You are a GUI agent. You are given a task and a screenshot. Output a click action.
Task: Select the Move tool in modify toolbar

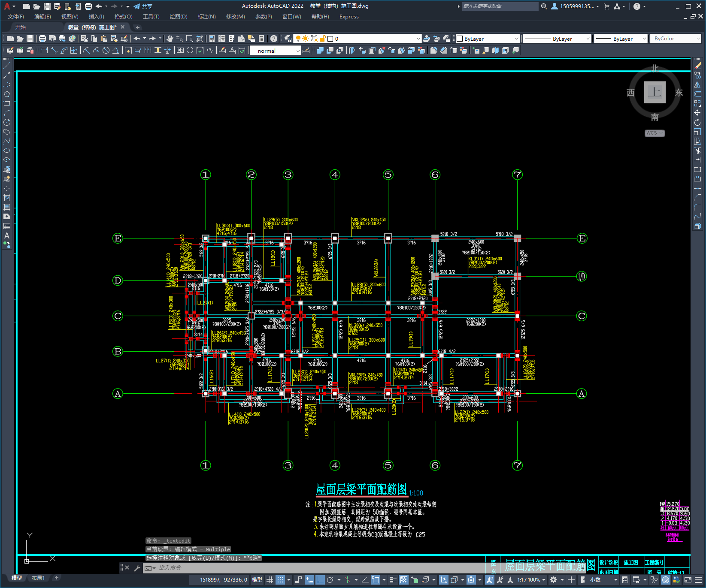click(697, 113)
